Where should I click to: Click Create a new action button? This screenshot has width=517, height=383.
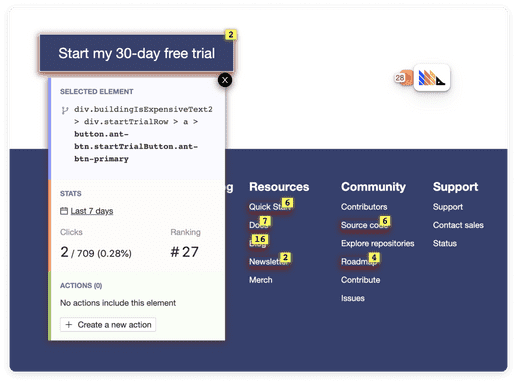(x=108, y=325)
